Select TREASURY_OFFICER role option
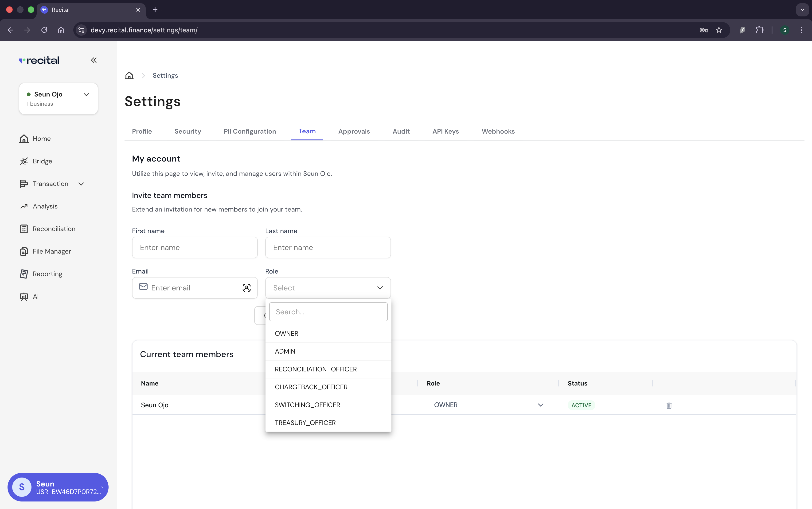The image size is (812, 509). [x=305, y=423]
